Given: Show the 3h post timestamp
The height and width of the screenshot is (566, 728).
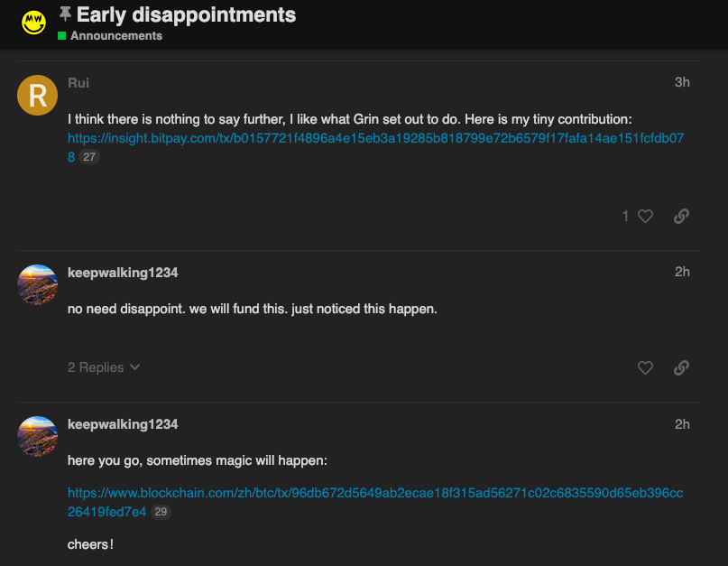Looking at the screenshot, I should (682, 82).
